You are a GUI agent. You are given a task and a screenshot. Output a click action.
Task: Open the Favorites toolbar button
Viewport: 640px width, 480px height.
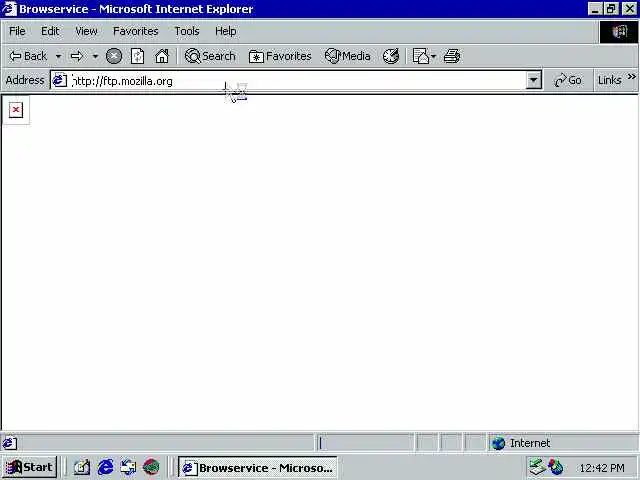[x=280, y=56]
